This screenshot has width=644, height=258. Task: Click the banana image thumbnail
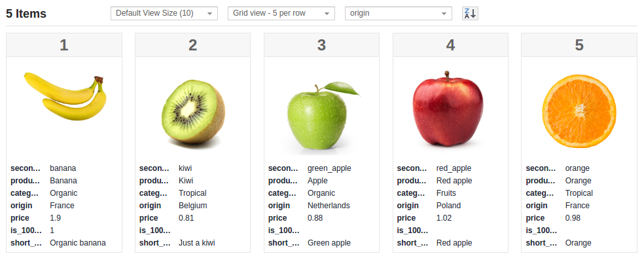pyautogui.click(x=65, y=96)
